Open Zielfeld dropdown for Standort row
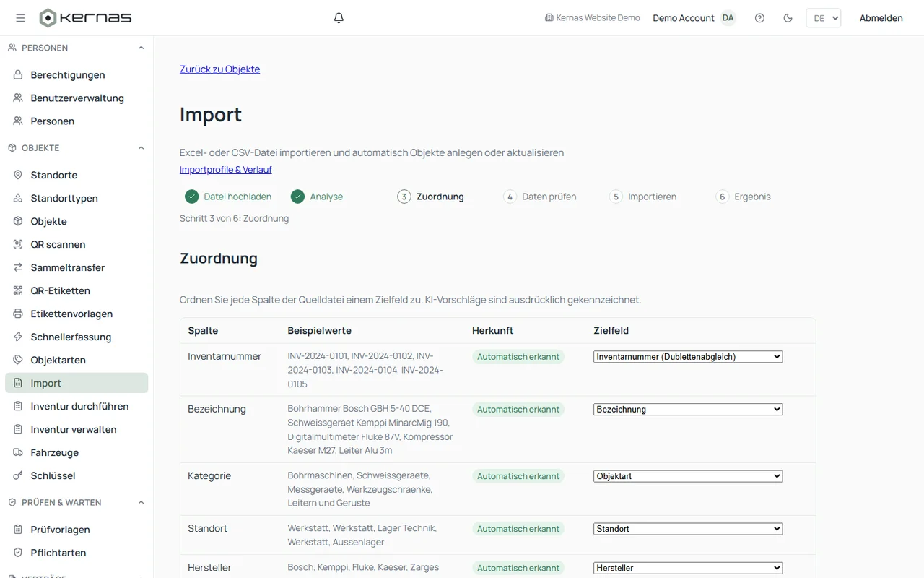Screen dimensions: 924x578 (688, 530)
